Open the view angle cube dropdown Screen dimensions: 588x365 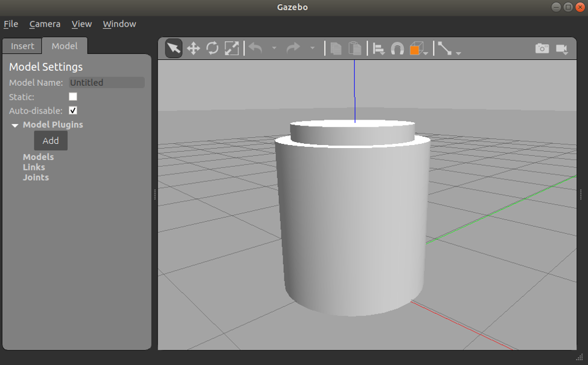tap(426, 53)
